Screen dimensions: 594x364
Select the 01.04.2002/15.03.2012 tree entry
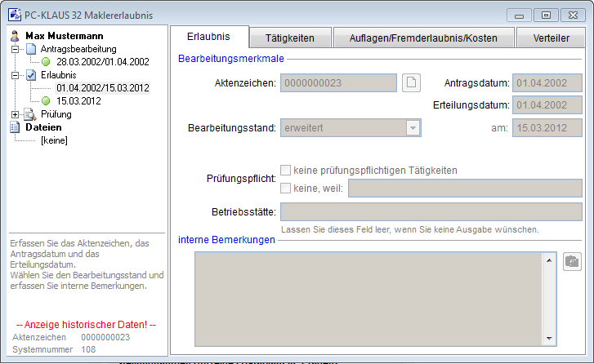103,88
